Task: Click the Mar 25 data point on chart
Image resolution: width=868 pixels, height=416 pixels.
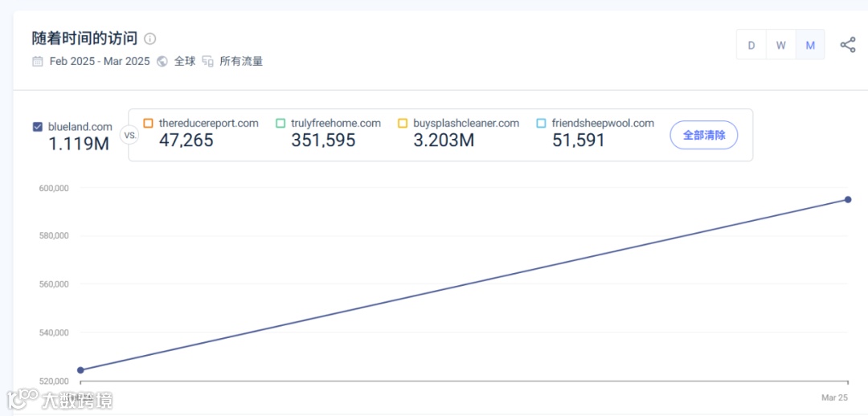Action: pyautogui.click(x=848, y=200)
